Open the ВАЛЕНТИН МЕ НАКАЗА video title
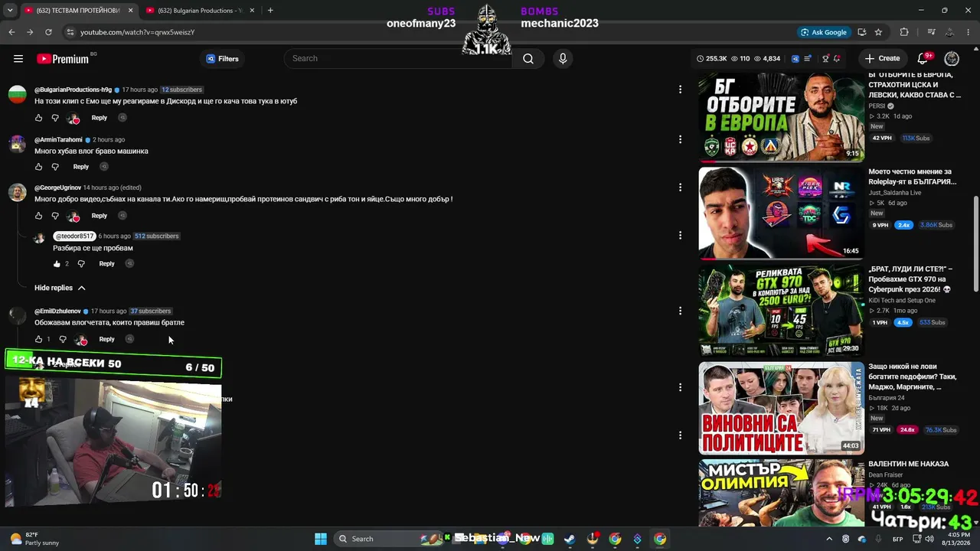The image size is (980, 551). coord(909,464)
